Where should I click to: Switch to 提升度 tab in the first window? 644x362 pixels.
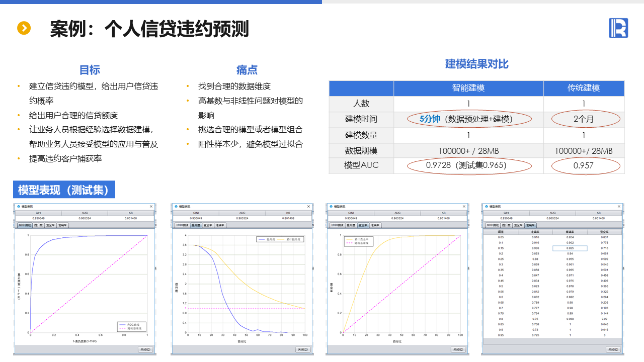40,225
